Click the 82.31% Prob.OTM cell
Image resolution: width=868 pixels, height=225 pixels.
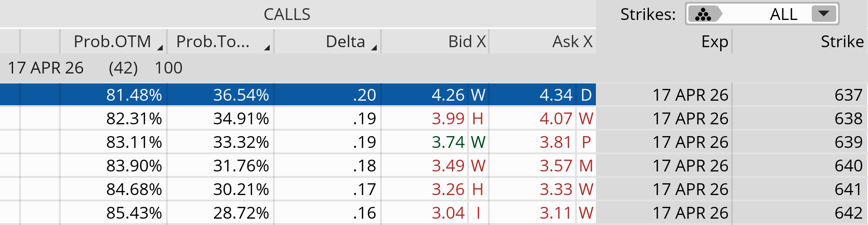click(134, 118)
